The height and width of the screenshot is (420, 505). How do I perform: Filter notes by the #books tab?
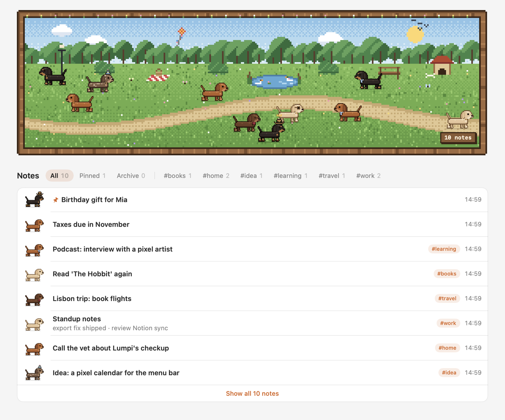178,176
